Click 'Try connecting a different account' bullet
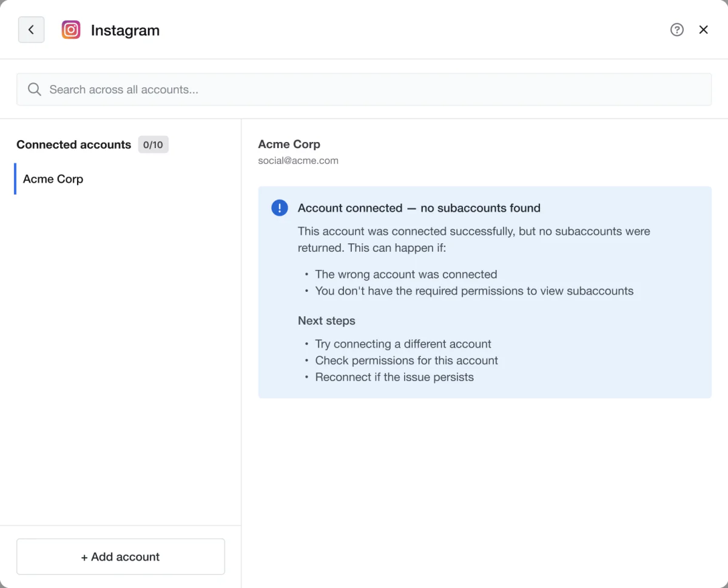 click(403, 344)
